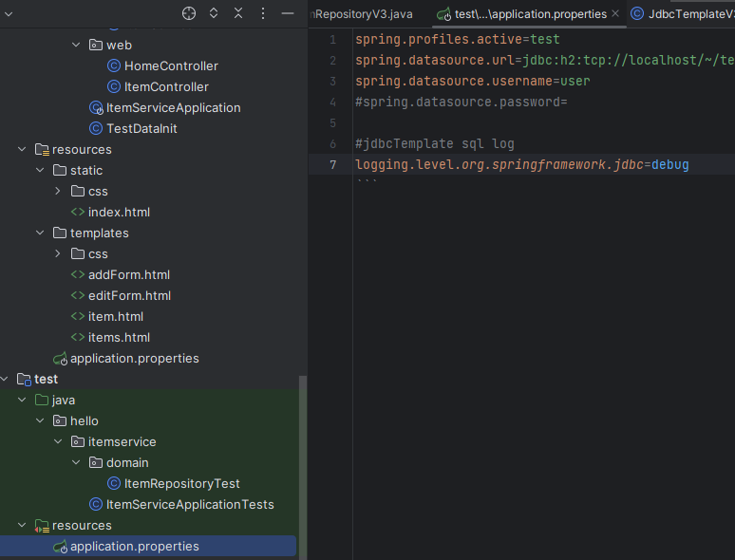Screen dimensions: 735x560
Task: Open items.html in project tree
Action: pyautogui.click(x=119, y=337)
